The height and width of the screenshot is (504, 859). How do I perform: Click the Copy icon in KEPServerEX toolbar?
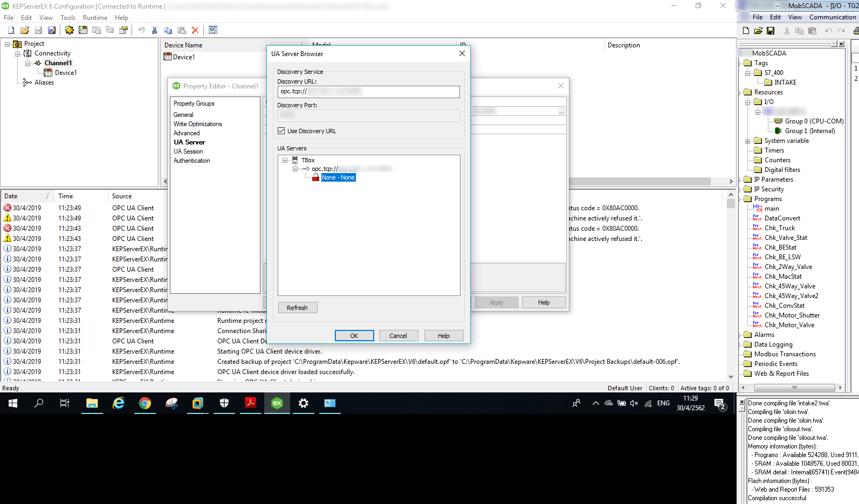pyautogui.click(x=168, y=30)
